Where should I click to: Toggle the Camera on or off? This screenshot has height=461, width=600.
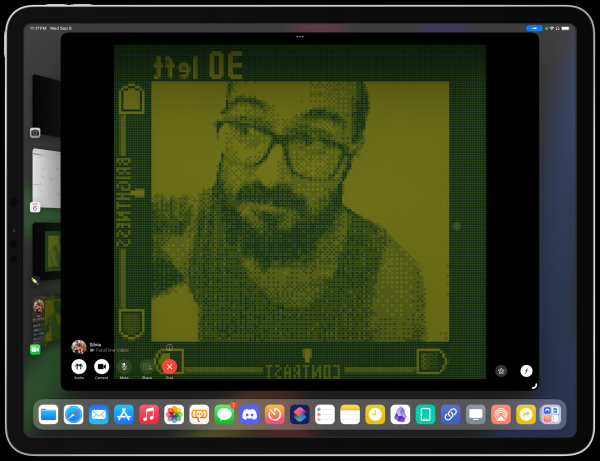[101, 367]
